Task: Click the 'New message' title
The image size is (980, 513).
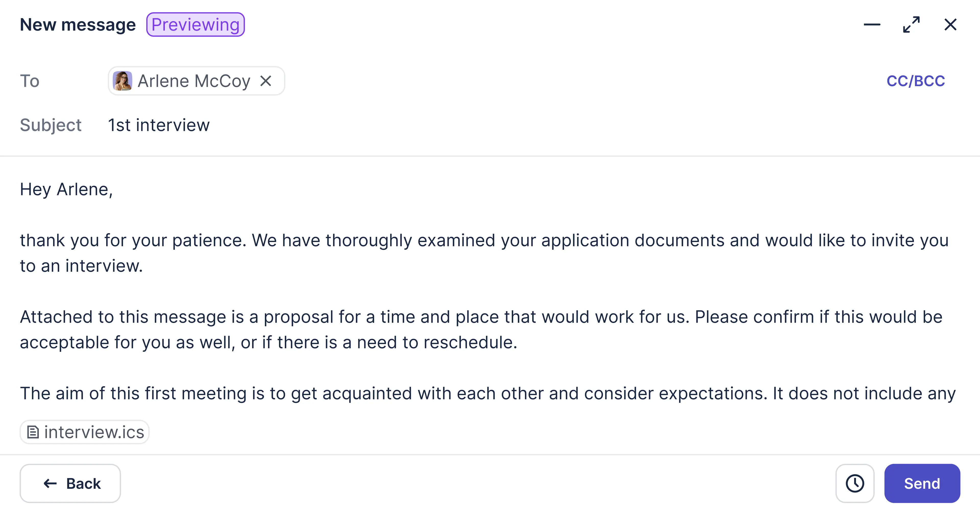Action: click(x=78, y=25)
